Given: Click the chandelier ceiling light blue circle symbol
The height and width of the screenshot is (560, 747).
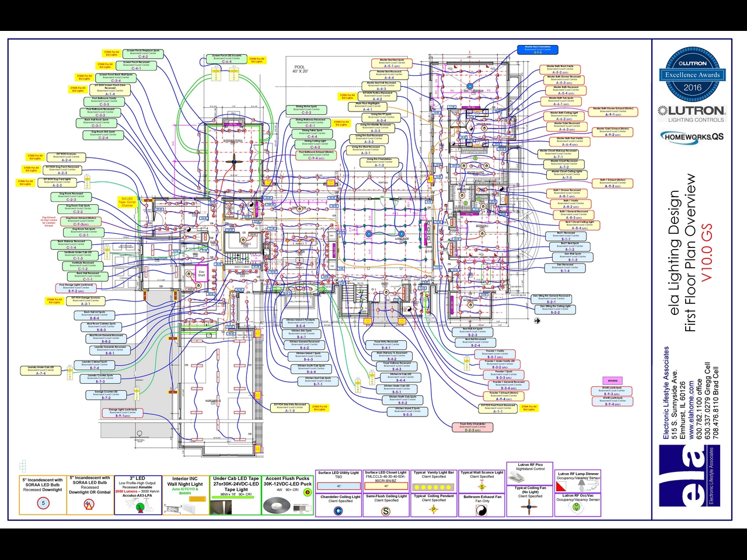Looking at the screenshot, I should point(338,511).
